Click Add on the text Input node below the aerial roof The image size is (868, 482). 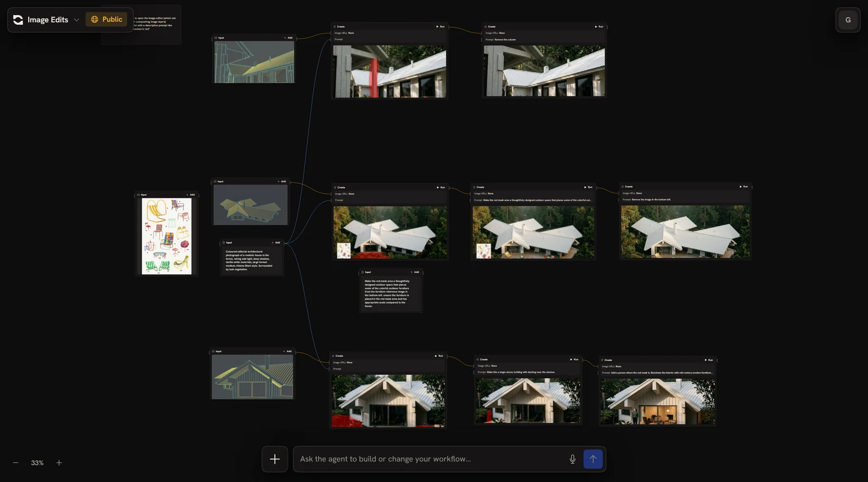point(414,272)
